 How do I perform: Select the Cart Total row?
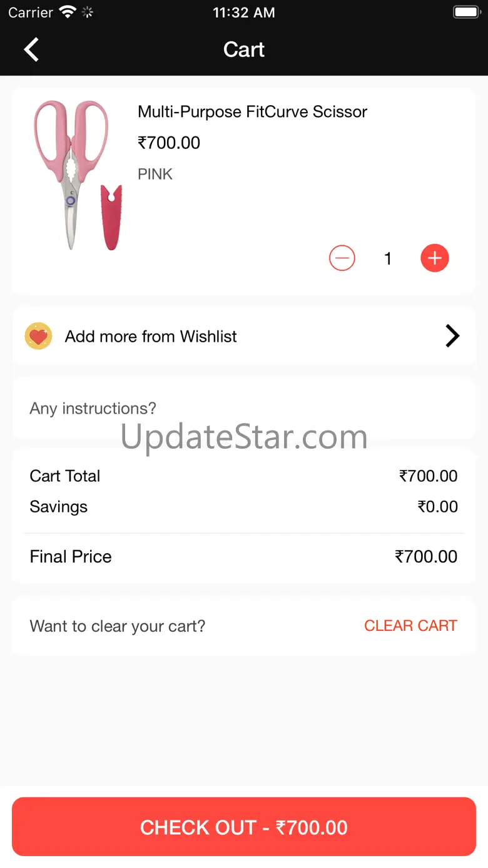(x=244, y=476)
